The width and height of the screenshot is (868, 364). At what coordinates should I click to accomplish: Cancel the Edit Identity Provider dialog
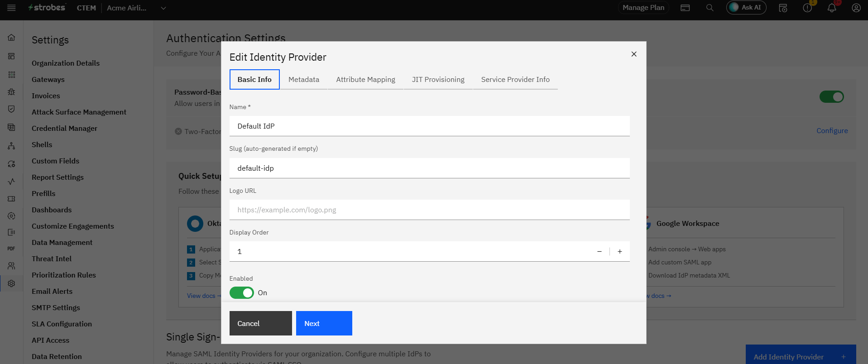[261, 323]
